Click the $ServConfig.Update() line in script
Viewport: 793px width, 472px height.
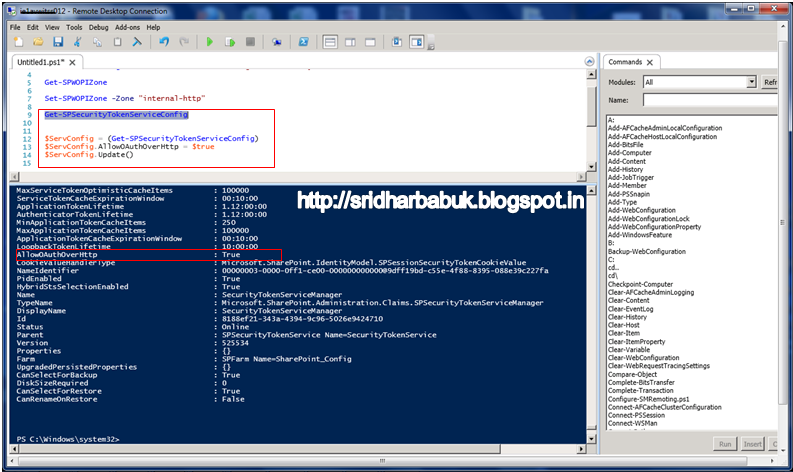(x=89, y=154)
